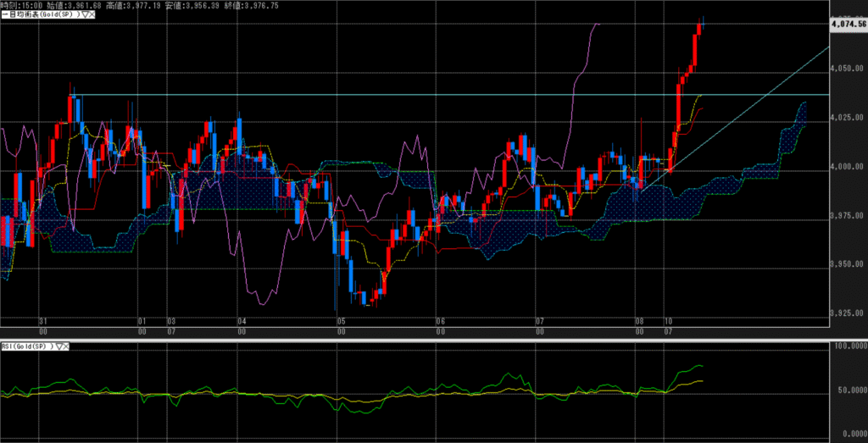Click the minus icon before 一目均衡表
The width and height of the screenshot is (868, 443).
point(3,15)
